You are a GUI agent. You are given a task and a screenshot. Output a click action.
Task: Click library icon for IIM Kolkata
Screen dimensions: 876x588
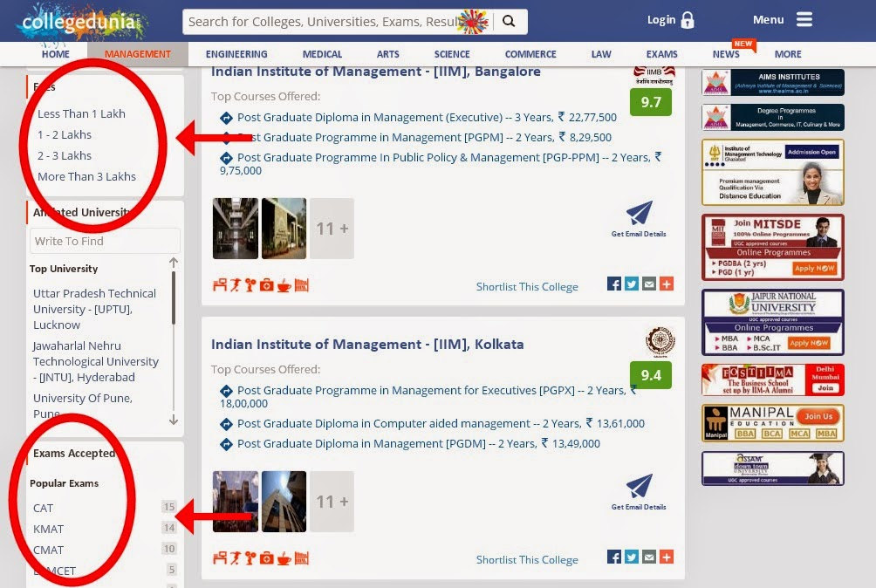(302, 558)
